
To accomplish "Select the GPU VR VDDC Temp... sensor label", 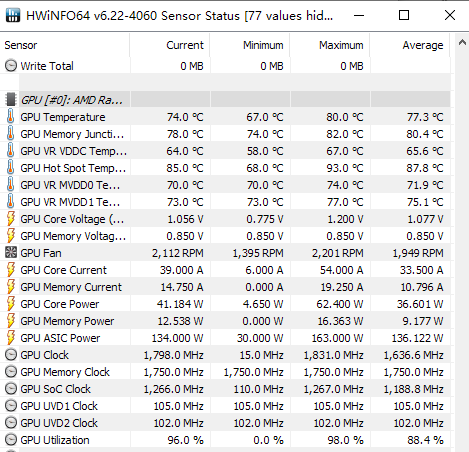I will (x=73, y=151).
